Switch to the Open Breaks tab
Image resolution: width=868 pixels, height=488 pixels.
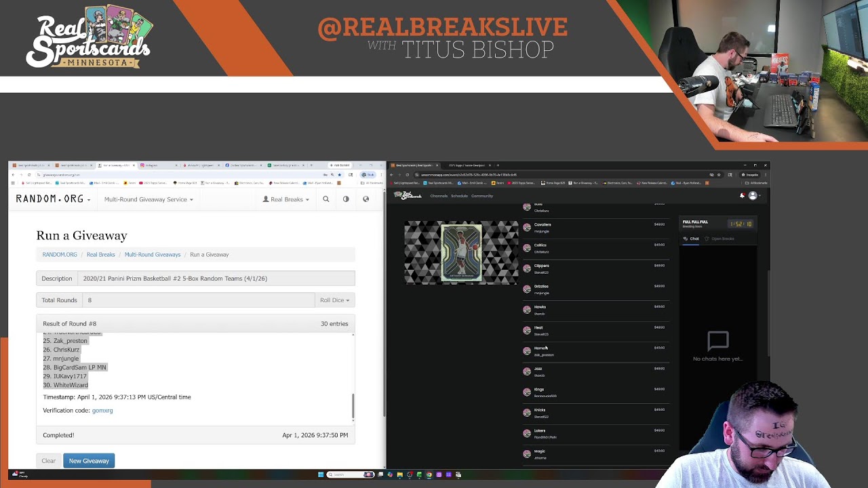[x=720, y=239]
